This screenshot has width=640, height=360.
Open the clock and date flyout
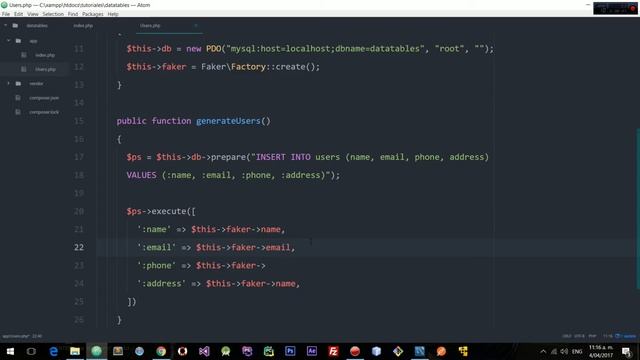click(601, 351)
